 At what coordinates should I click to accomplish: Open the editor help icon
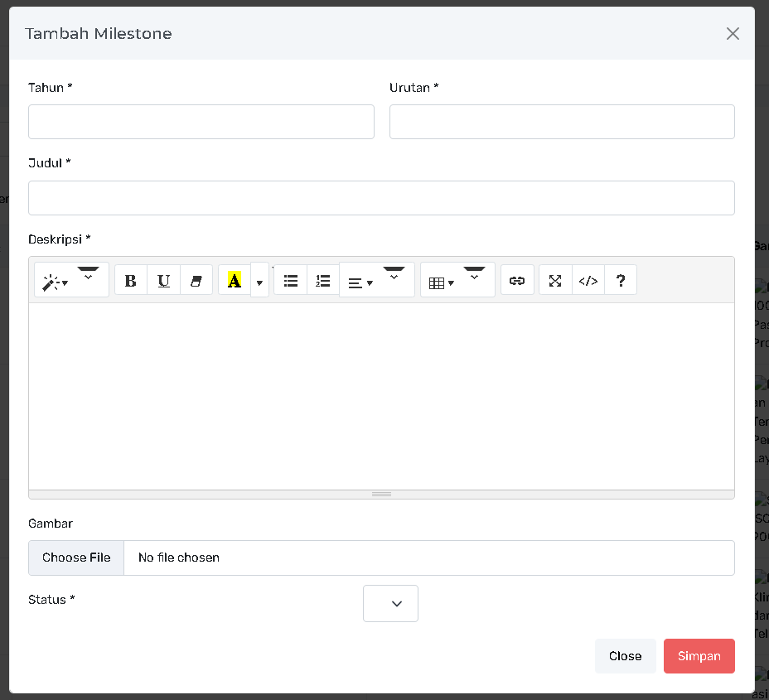click(x=621, y=281)
